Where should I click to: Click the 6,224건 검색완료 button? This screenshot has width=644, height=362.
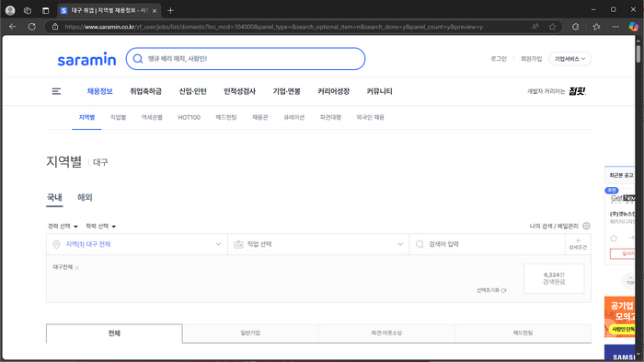pos(554,278)
